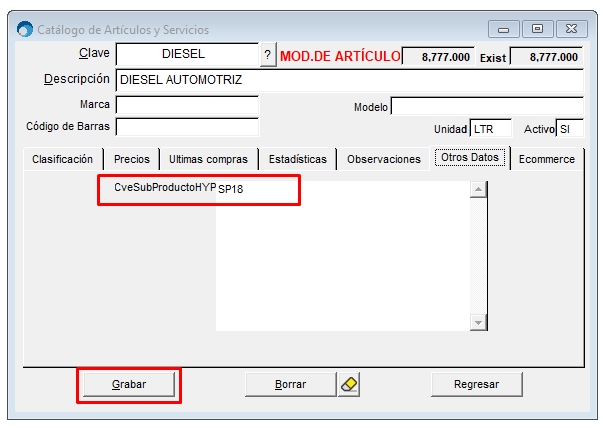The height and width of the screenshot is (428, 603).
Task: Open the Clasificación tab
Action: click(62, 159)
